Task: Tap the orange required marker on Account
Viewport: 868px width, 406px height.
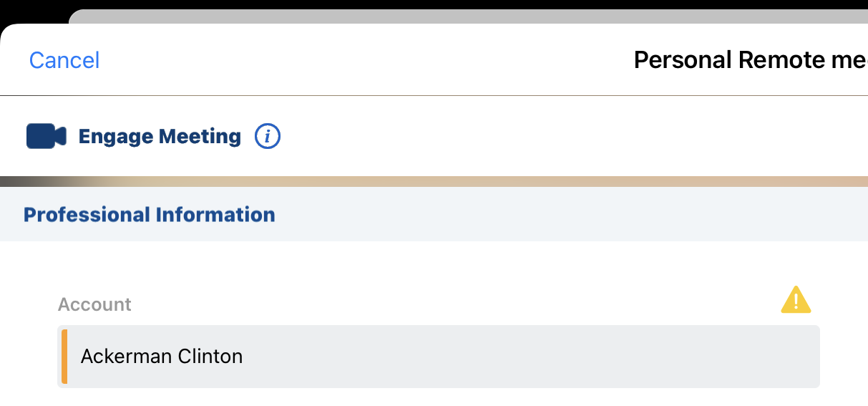Action: (64, 357)
